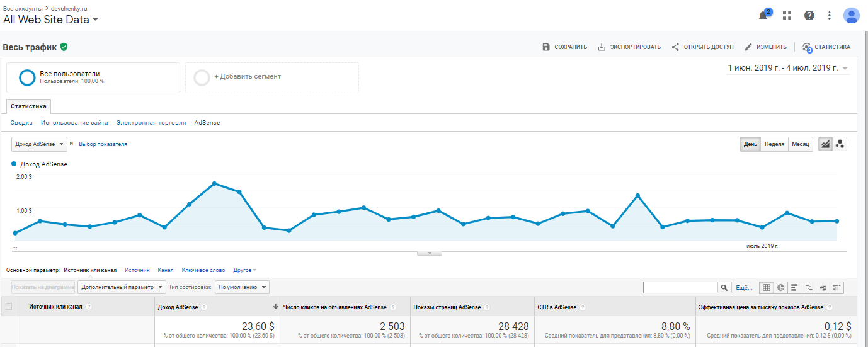Select the term cloud view
Image resolution: width=868 pixels, height=347 pixels.
(823, 287)
